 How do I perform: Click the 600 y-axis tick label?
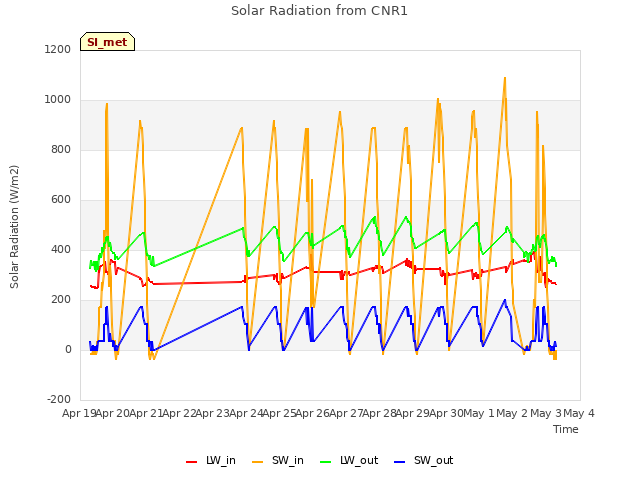(61, 200)
